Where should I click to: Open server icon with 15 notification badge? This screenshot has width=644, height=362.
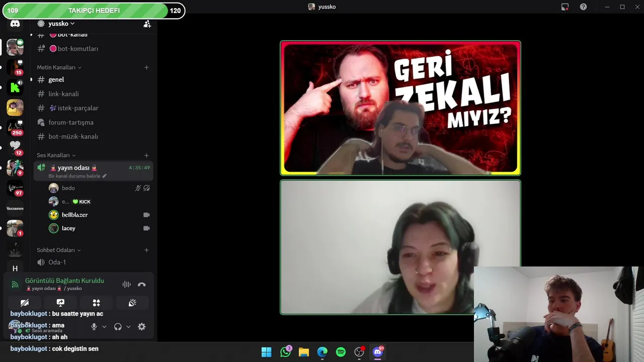click(15, 67)
